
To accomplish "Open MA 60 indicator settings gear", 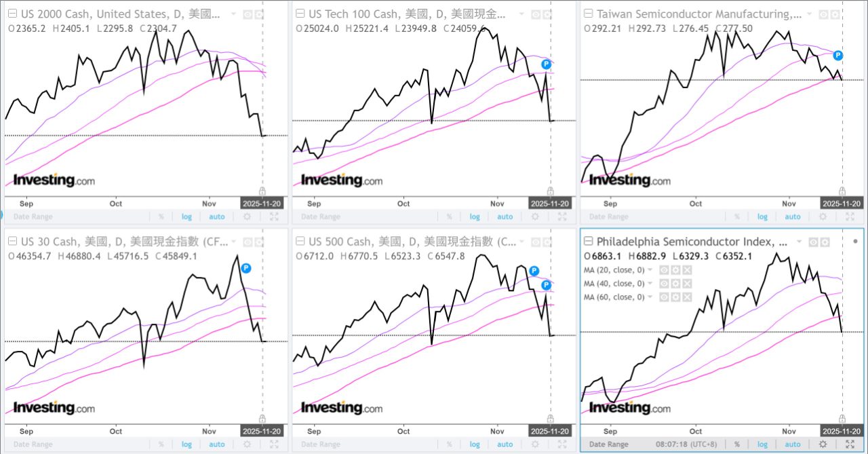I will 675,297.
